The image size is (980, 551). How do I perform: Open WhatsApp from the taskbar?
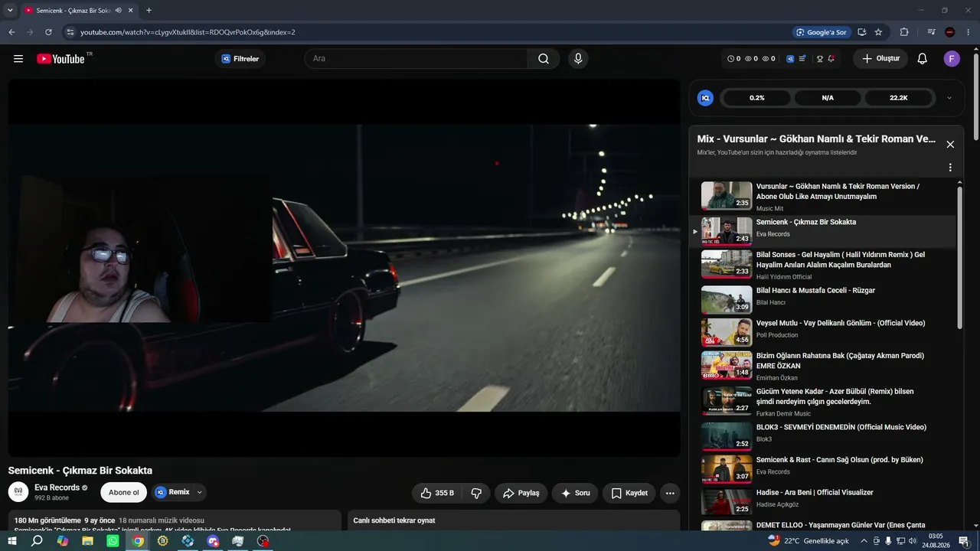[113, 541]
